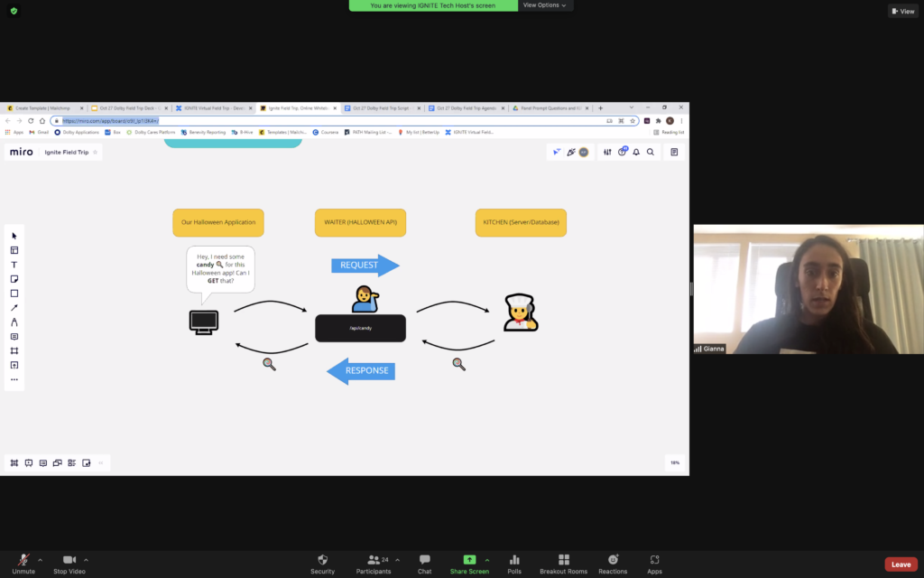Open more tools in Miro toolbar
This screenshot has width=924, height=578.
pos(14,380)
